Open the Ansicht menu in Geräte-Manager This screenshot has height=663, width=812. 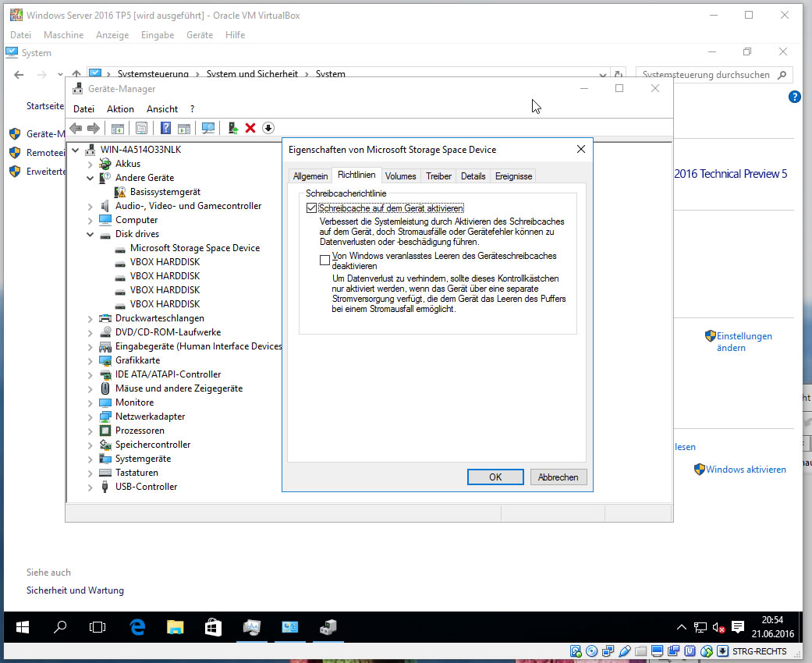click(x=162, y=108)
